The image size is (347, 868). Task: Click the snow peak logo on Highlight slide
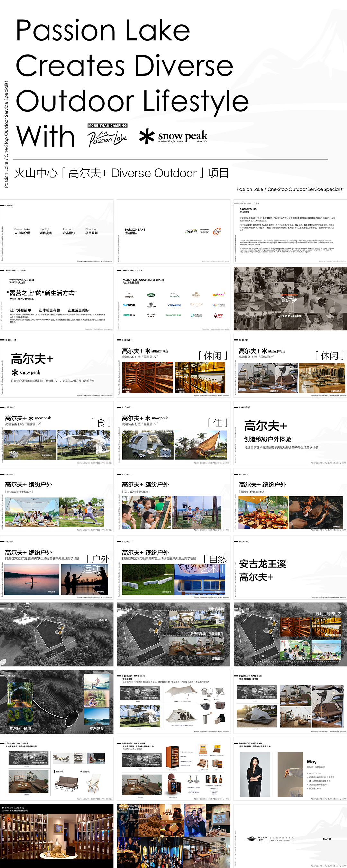point(26,373)
